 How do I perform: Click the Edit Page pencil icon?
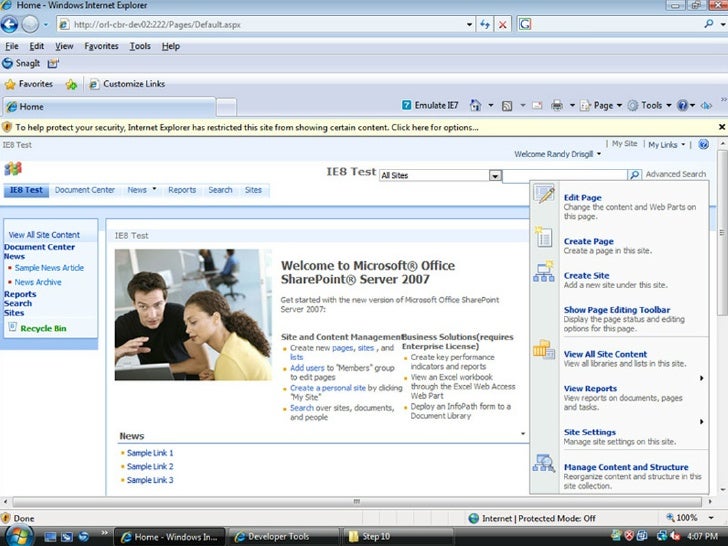point(544,195)
